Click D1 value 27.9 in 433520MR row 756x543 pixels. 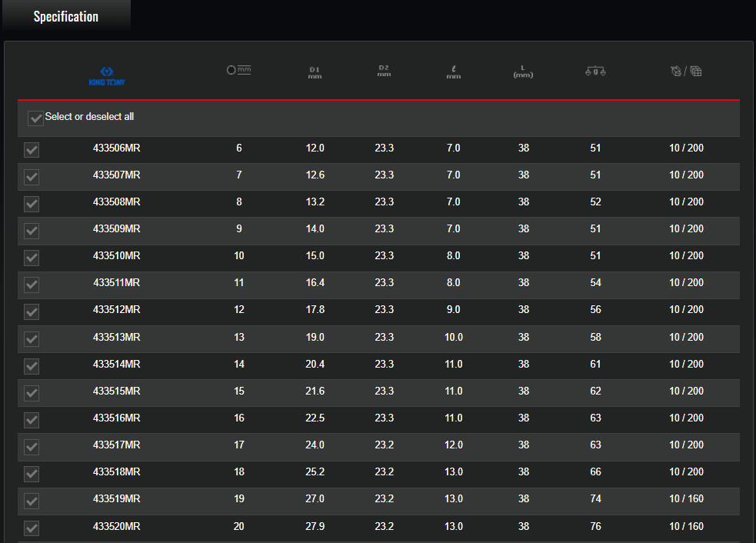click(x=315, y=527)
